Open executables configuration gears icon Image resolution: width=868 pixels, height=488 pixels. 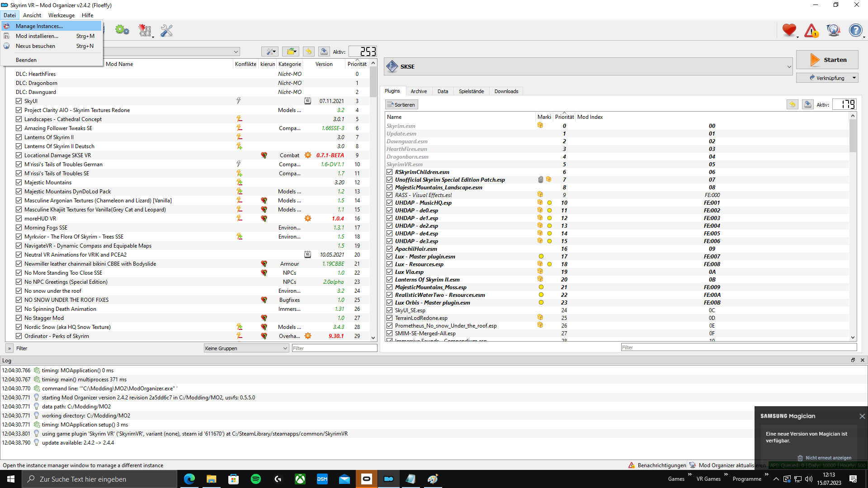[122, 30]
